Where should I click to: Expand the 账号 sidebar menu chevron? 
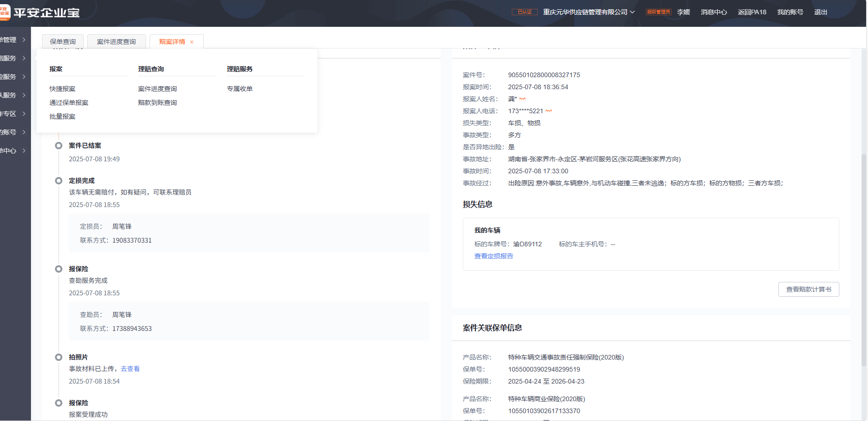[24, 132]
